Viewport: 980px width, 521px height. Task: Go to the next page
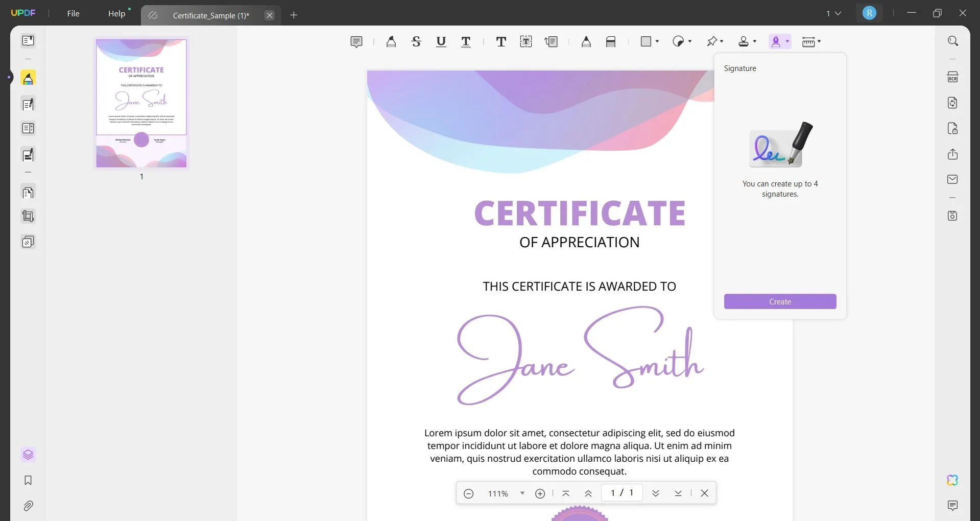(656, 493)
